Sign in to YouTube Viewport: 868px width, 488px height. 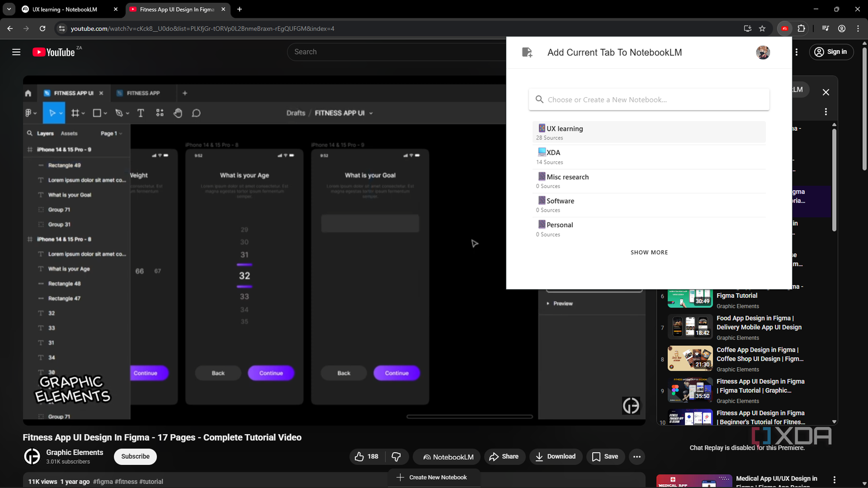tap(831, 52)
